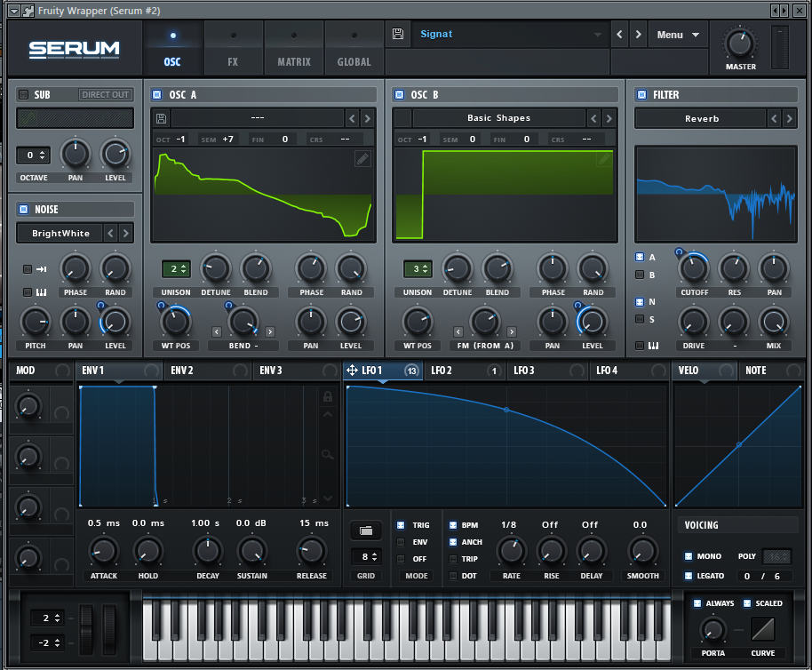Click the portamento curve shape icon
The image size is (812, 670).
click(x=763, y=630)
